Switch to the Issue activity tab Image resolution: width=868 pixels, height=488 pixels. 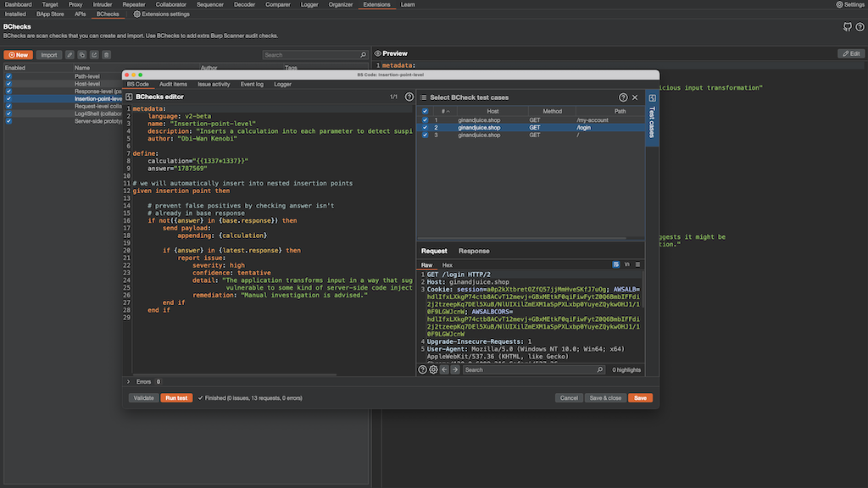[214, 84]
